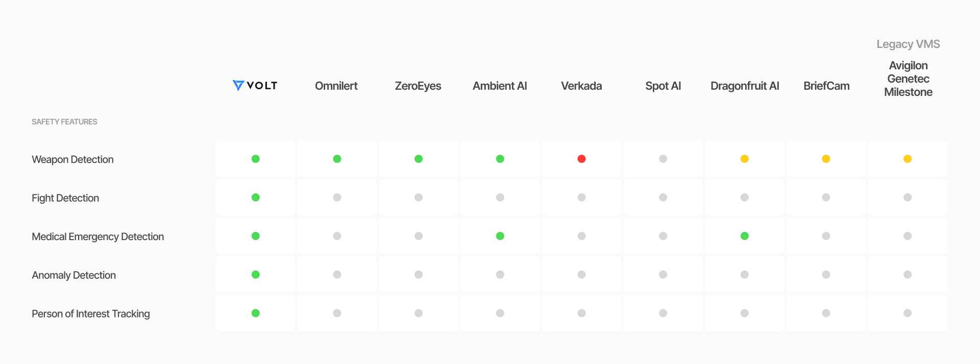The image size is (980, 364).
Task: Click the Avigilon Genetec Milestone header
Action: [x=908, y=79]
